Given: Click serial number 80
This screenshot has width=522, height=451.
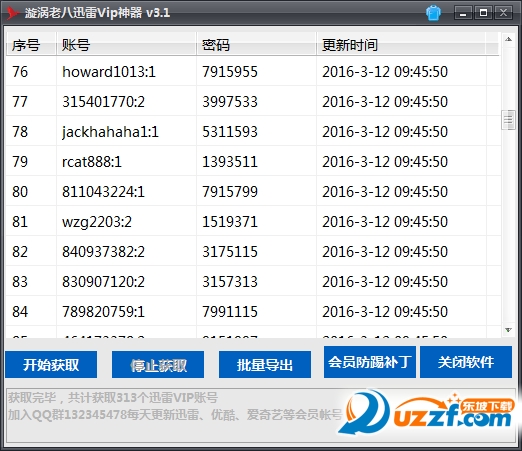Looking at the screenshot, I should point(20,192).
